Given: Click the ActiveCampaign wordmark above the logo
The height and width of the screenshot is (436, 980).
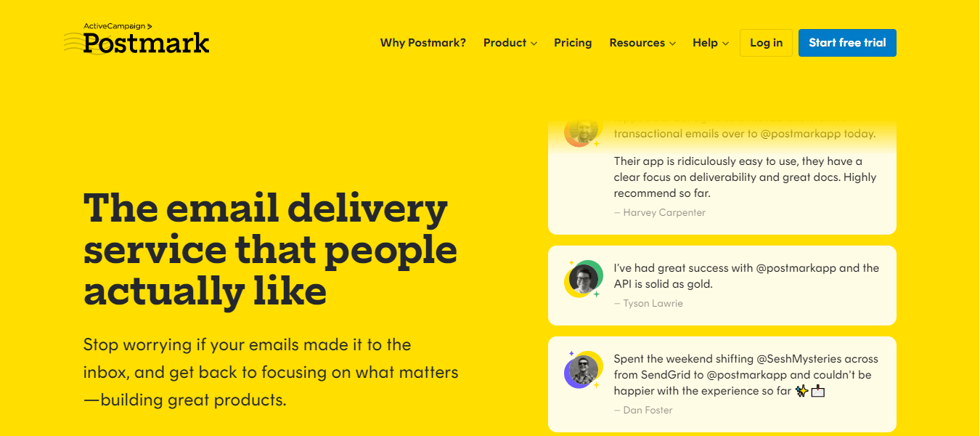Looking at the screenshot, I should click(x=115, y=26).
